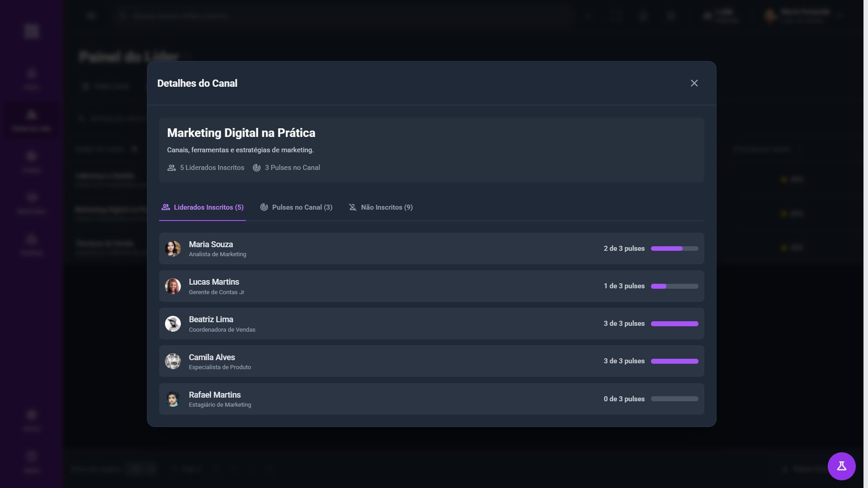Screen dimensions: 868x488
Task: Click the purple flask floating button
Action: (x=841, y=466)
